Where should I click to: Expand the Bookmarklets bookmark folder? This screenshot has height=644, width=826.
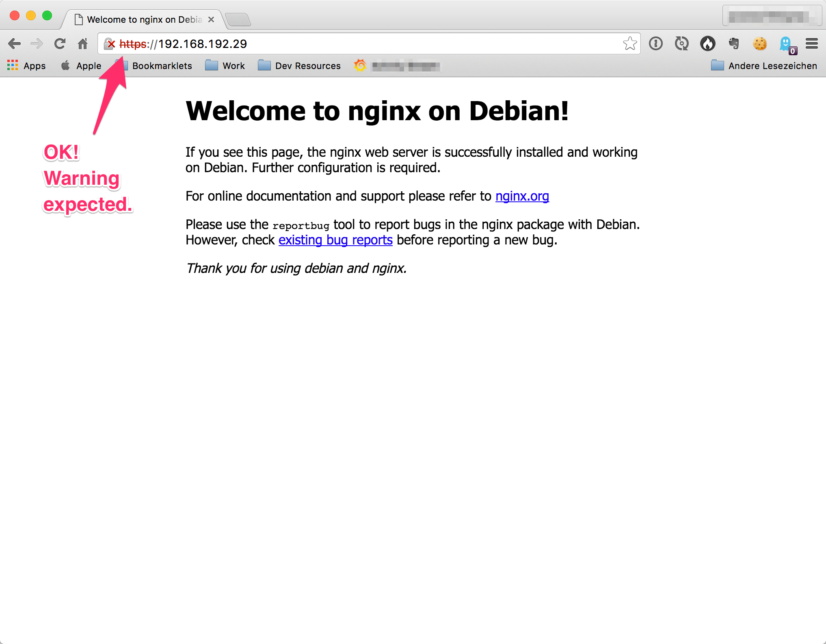[162, 66]
